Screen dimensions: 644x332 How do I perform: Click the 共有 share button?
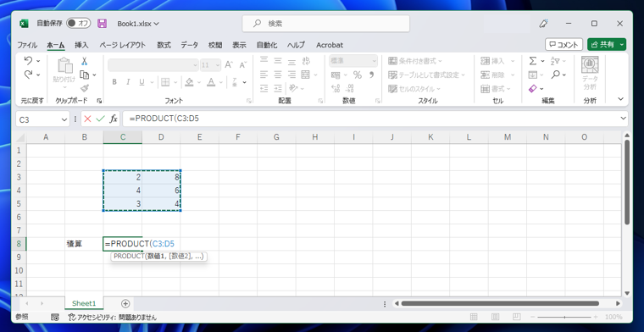[x=603, y=45]
